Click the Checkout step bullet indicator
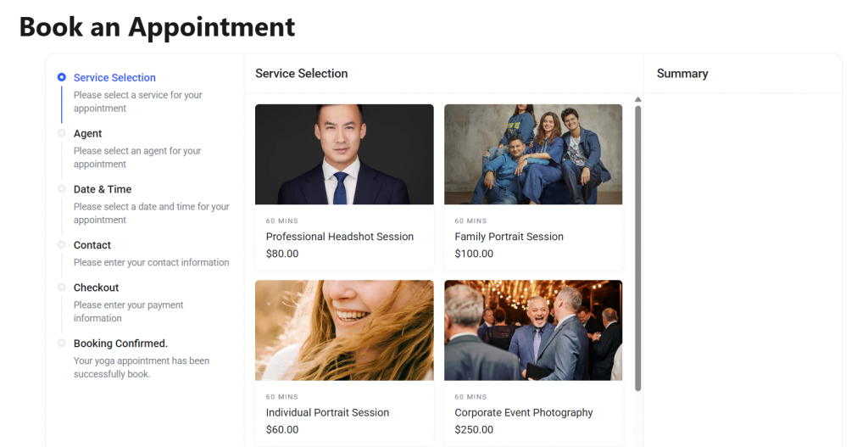 click(62, 288)
